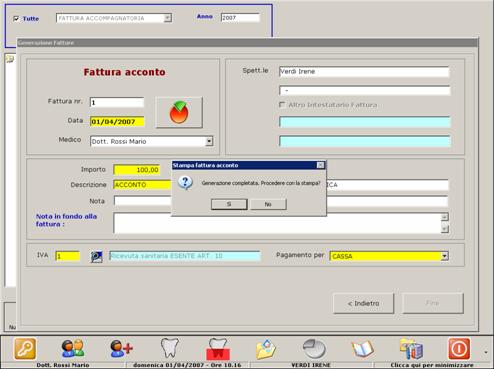Click the small yellow note icon at left
Screen dimensions: 494x369
click(10, 59)
